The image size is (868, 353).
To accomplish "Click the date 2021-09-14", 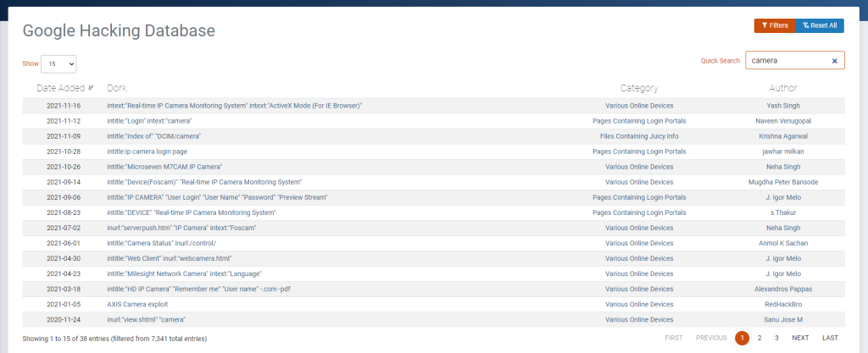I will [64, 182].
